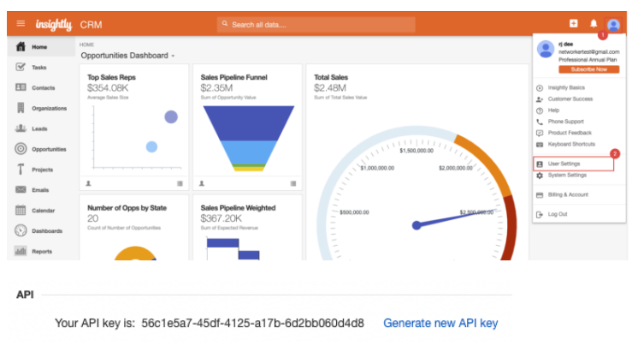The height and width of the screenshot is (346, 644).
Task: Click the Subscribe Now button
Action: [x=588, y=69]
